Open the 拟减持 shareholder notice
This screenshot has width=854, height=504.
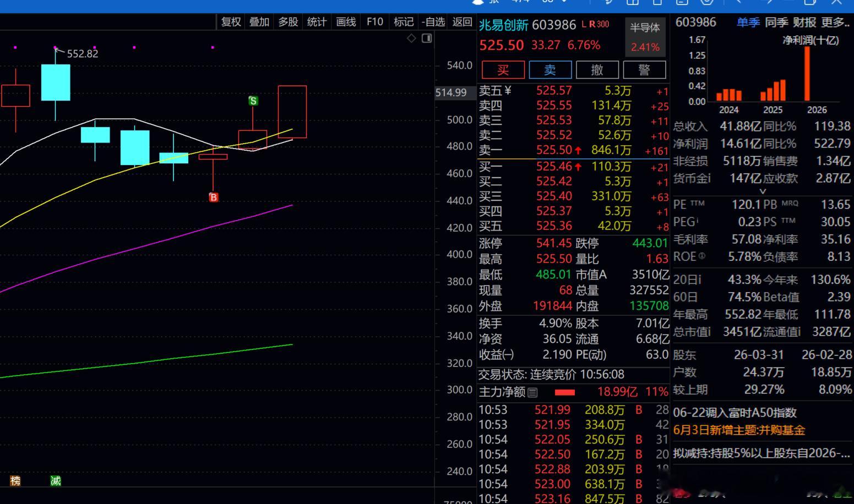[761, 453]
